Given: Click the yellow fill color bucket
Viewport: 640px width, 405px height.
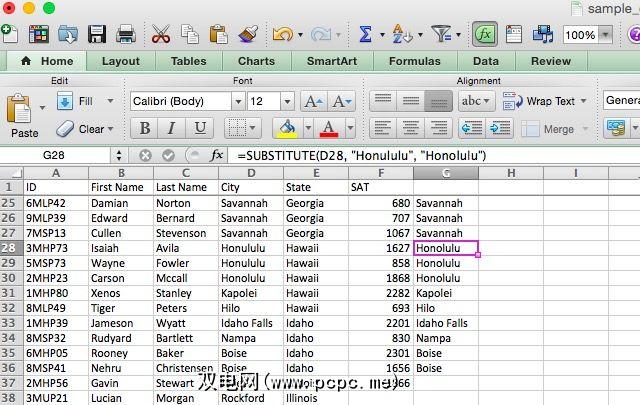Looking at the screenshot, I should [287, 128].
